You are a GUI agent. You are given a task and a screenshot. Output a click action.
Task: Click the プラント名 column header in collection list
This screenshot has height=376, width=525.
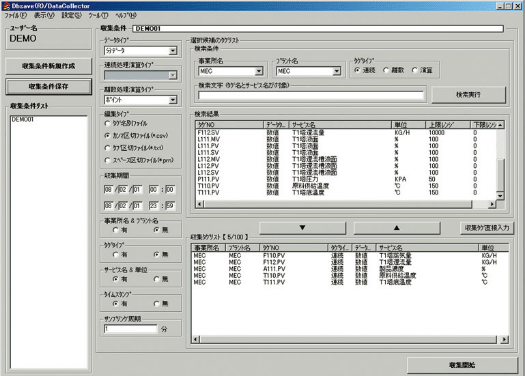[242, 248]
